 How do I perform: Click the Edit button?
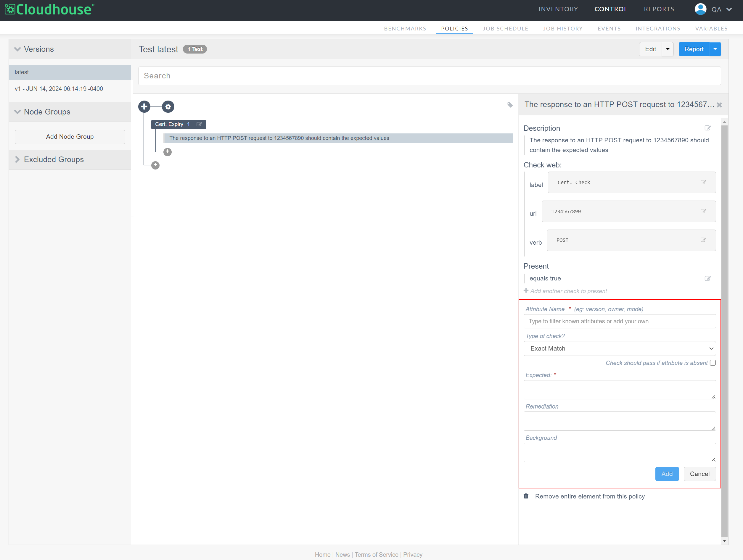tap(650, 49)
